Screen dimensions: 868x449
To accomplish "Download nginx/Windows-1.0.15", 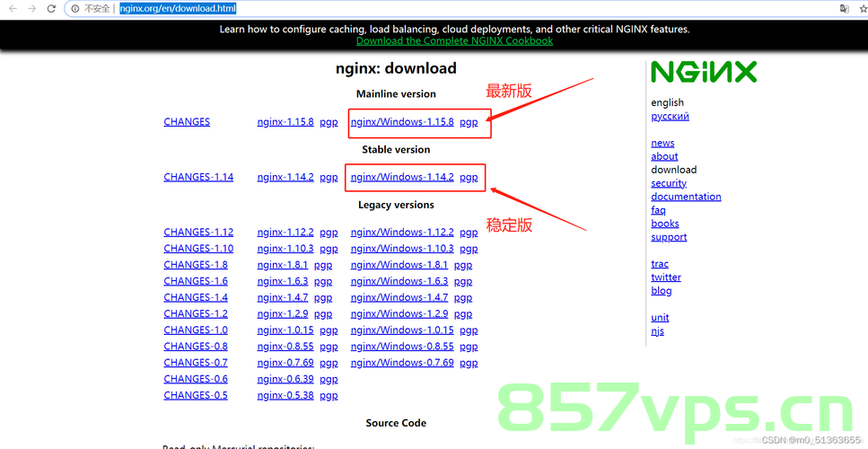I will click(x=402, y=330).
